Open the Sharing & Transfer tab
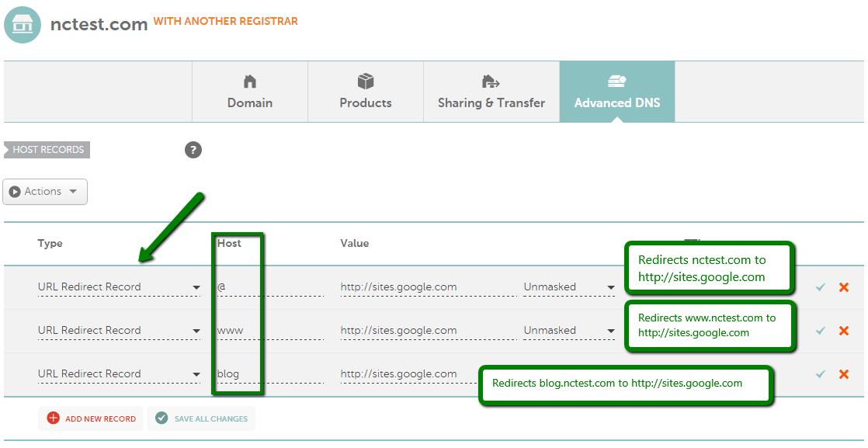Image resolution: width=868 pixels, height=448 pixels. coord(491,92)
